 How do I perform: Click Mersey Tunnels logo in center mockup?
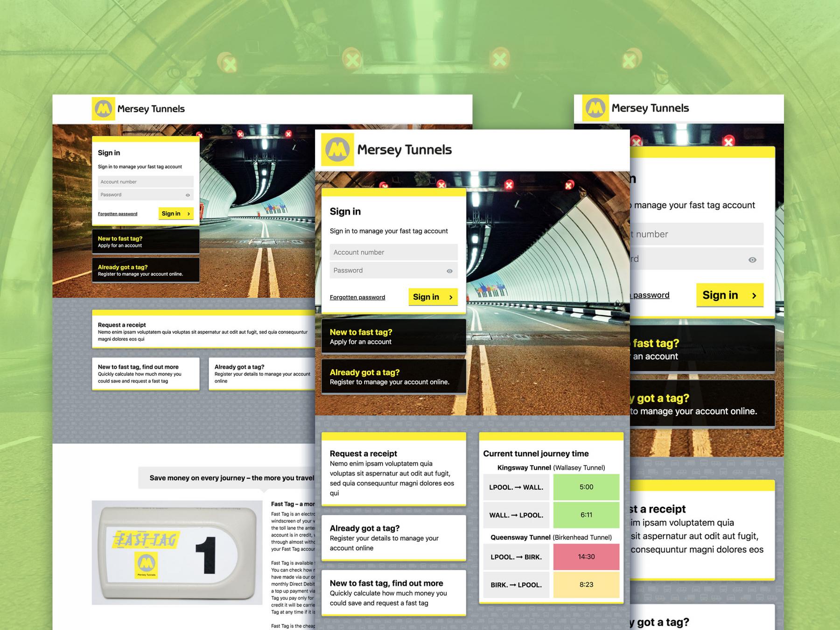(387, 149)
